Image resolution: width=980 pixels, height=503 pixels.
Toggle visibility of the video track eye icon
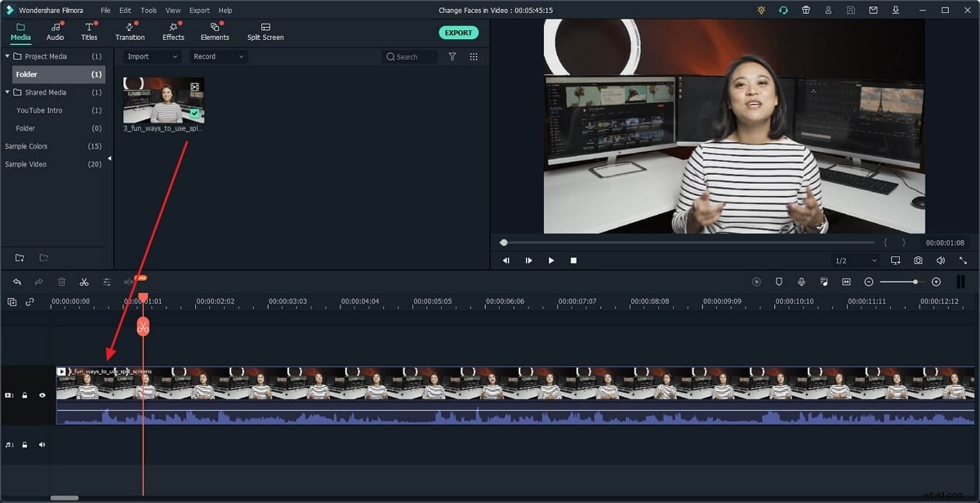pyautogui.click(x=42, y=395)
